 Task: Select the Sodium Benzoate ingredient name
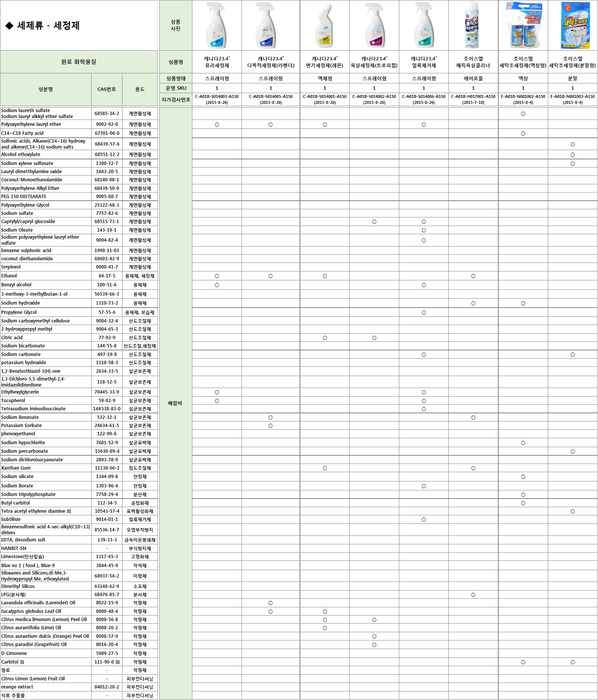tap(20, 417)
